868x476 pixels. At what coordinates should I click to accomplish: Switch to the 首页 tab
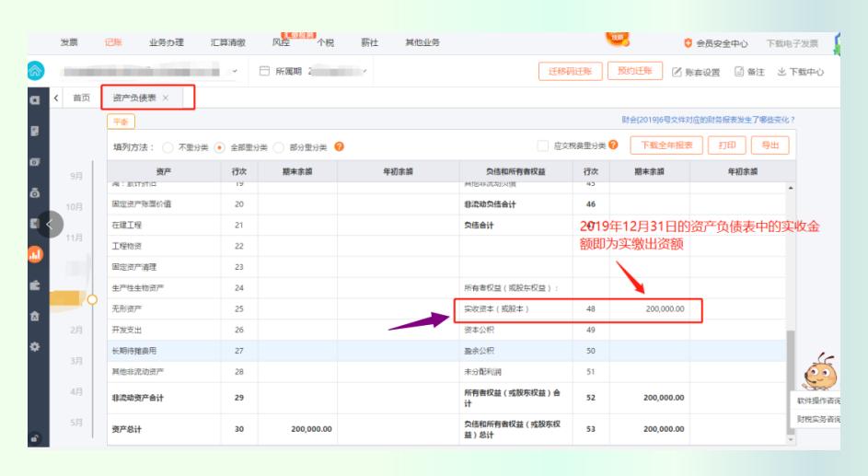pyautogui.click(x=81, y=98)
